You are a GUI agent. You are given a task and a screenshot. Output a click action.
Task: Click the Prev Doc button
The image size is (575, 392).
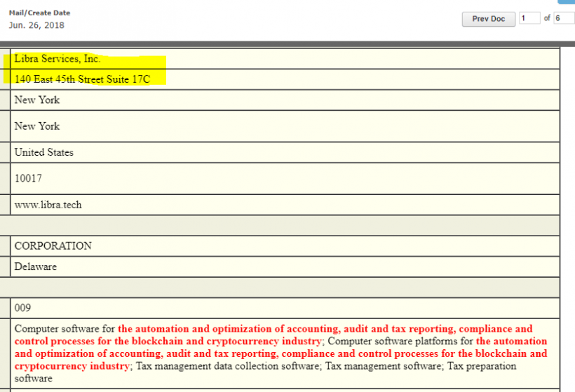pyautogui.click(x=488, y=19)
